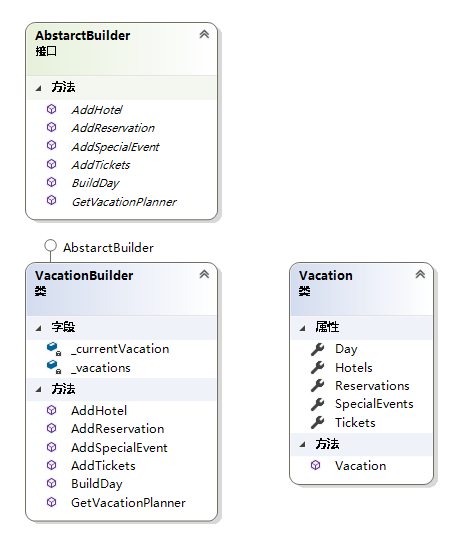Click the wrench icon beside Tickets property
Viewport: 469px width, 552px height.
click(x=318, y=422)
